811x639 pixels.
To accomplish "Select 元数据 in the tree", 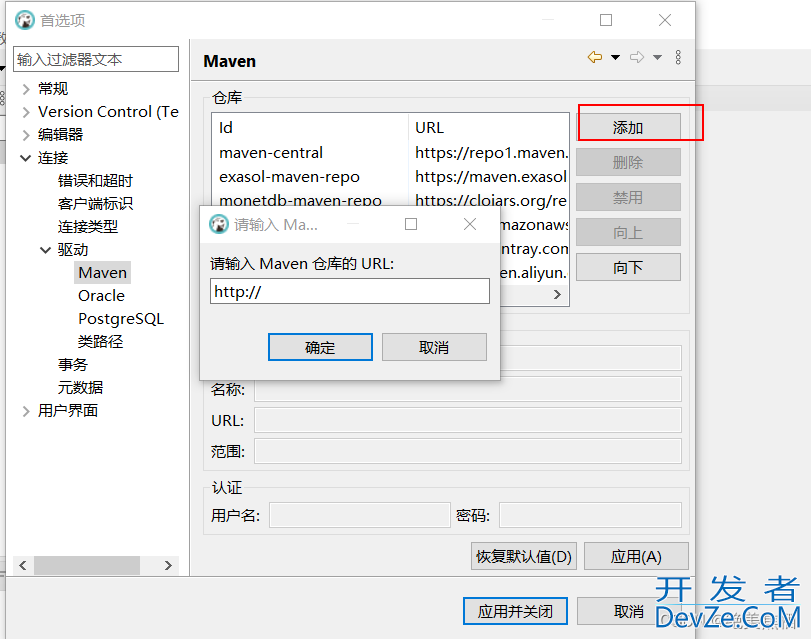I will click(x=80, y=388).
